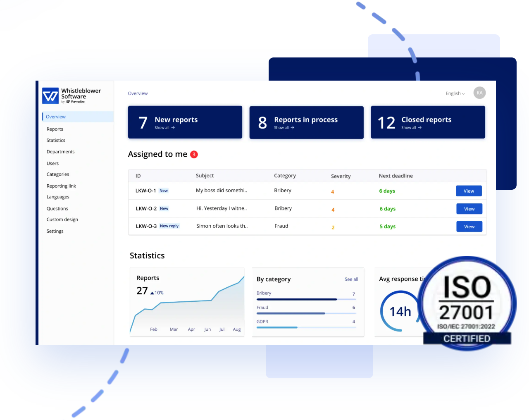Show all closed reports

tap(411, 128)
